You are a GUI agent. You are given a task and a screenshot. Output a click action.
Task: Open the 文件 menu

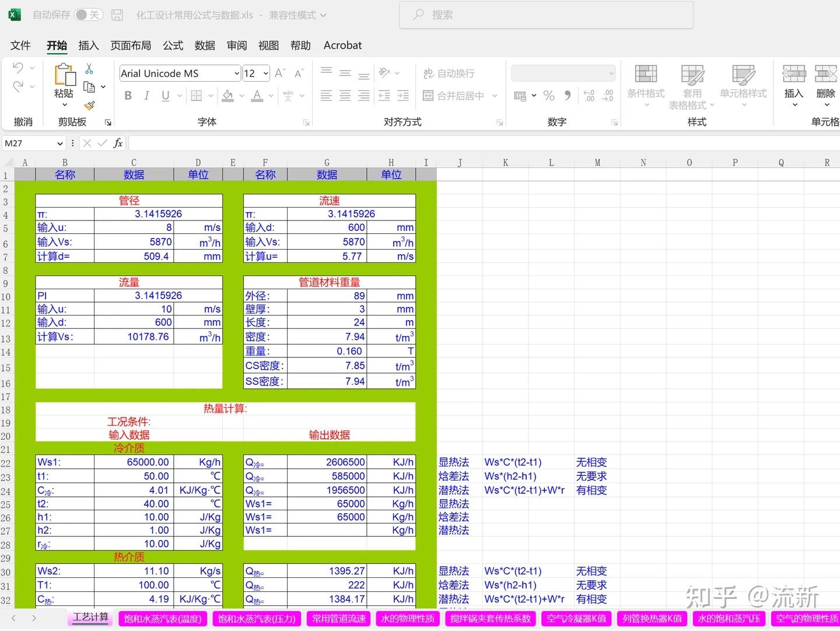pos(20,45)
